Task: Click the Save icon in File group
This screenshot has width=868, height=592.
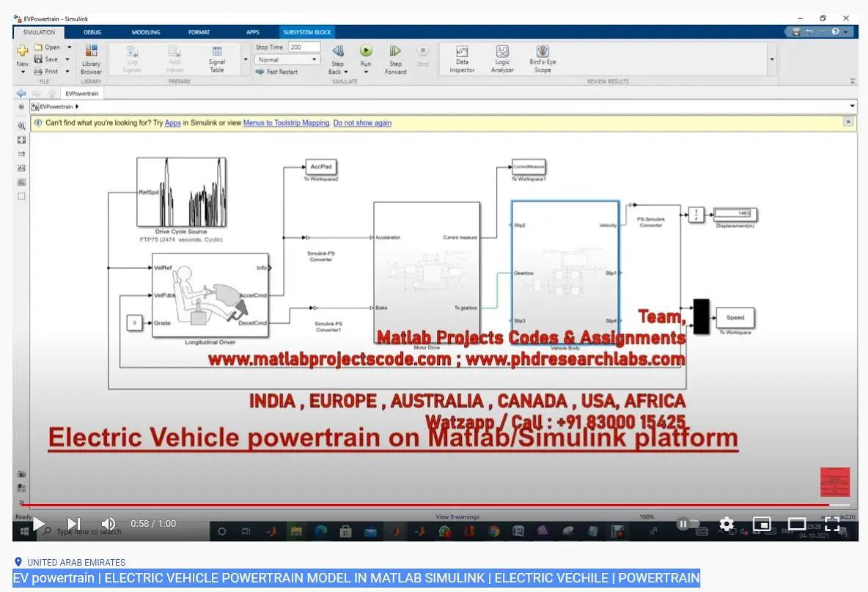Action: pos(38,59)
